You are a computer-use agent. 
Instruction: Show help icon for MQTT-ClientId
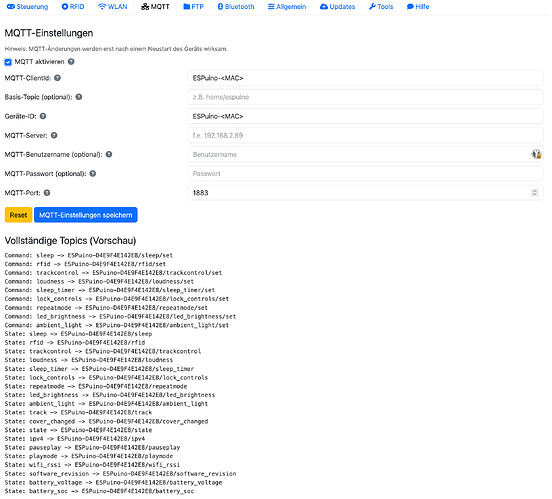coord(57,78)
